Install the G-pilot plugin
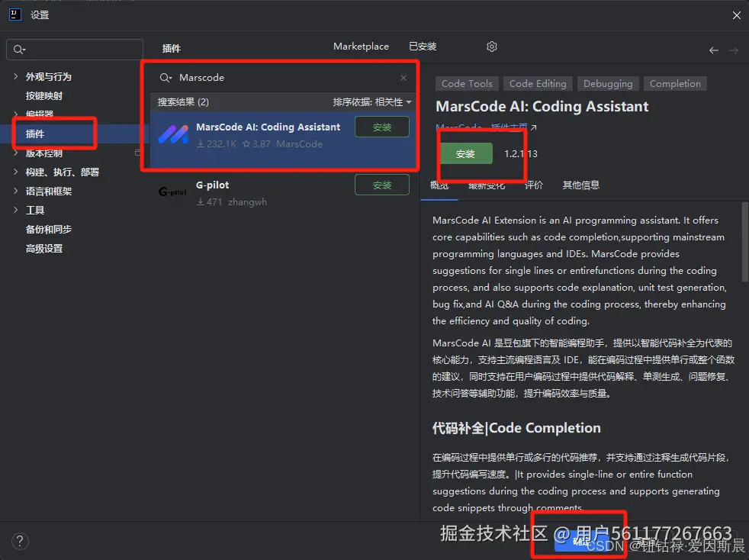749x560 pixels. pyautogui.click(x=381, y=185)
